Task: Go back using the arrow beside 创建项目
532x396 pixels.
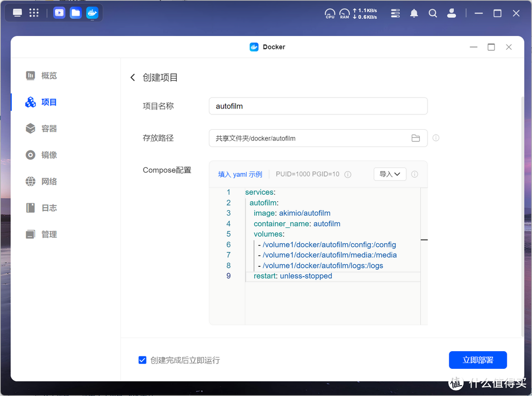Action: pos(132,77)
